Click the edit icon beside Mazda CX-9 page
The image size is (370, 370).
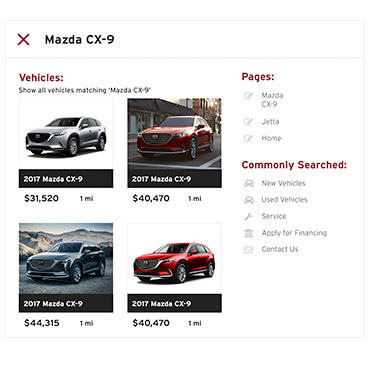click(x=248, y=96)
